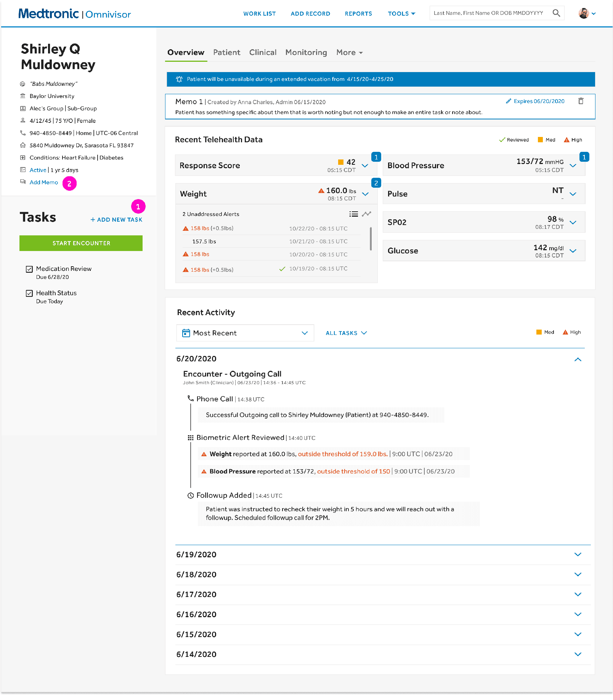This screenshot has height=700, width=613.
Task: Click the phone icon beside Phone Call
Action: coord(191,399)
